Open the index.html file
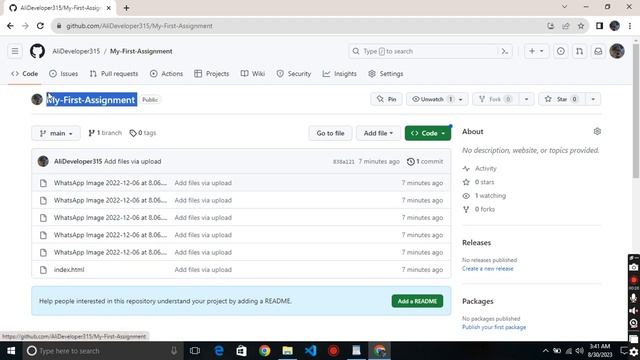640x360 pixels. tap(69, 270)
